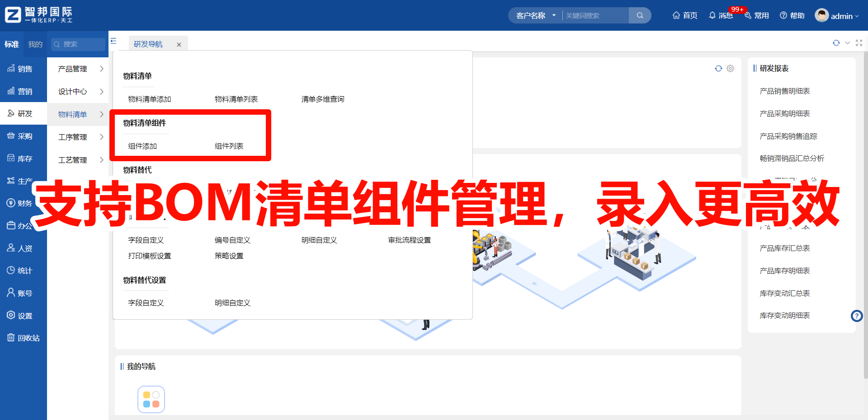Switch to the 我的 tab

click(35, 44)
